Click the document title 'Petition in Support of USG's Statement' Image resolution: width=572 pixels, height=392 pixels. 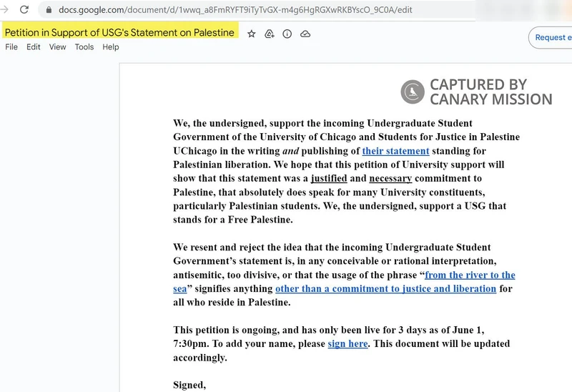coord(119,32)
